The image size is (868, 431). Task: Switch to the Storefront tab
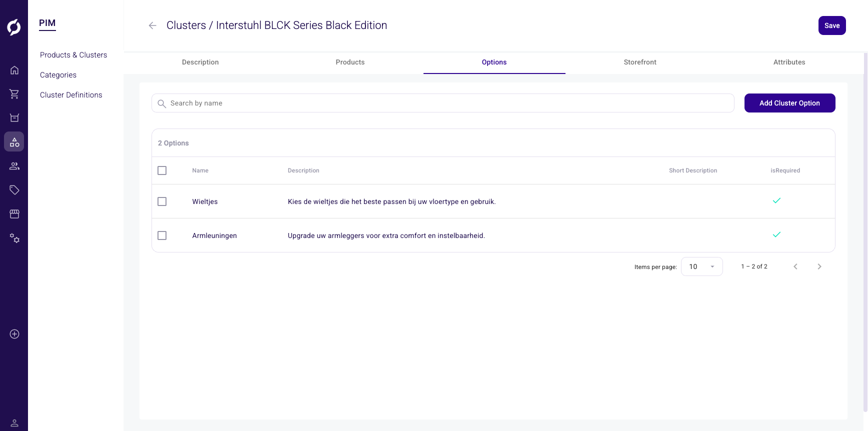640,62
